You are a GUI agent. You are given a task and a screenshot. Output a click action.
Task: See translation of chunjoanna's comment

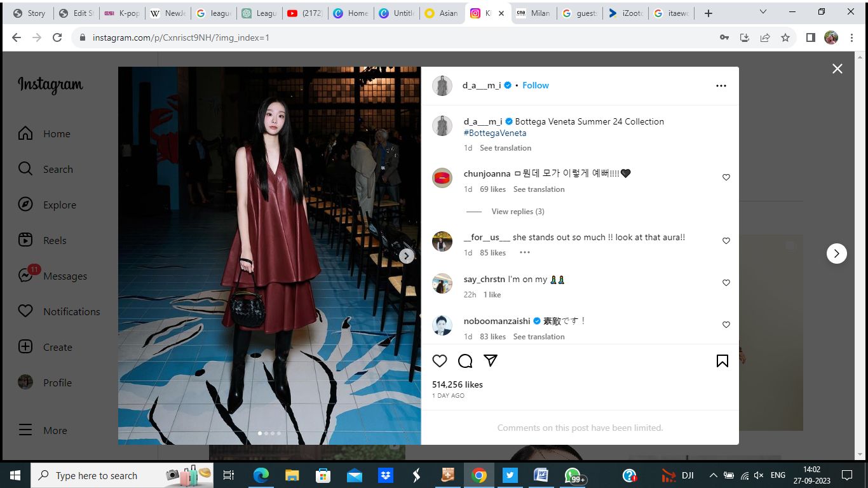[539, 189]
